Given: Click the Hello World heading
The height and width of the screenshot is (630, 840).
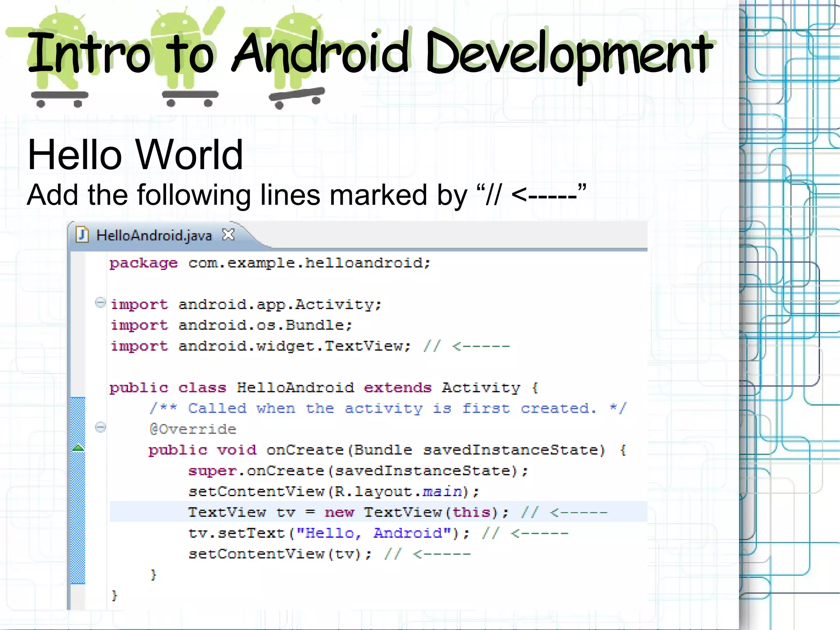Looking at the screenshot, I should (135, 155).
